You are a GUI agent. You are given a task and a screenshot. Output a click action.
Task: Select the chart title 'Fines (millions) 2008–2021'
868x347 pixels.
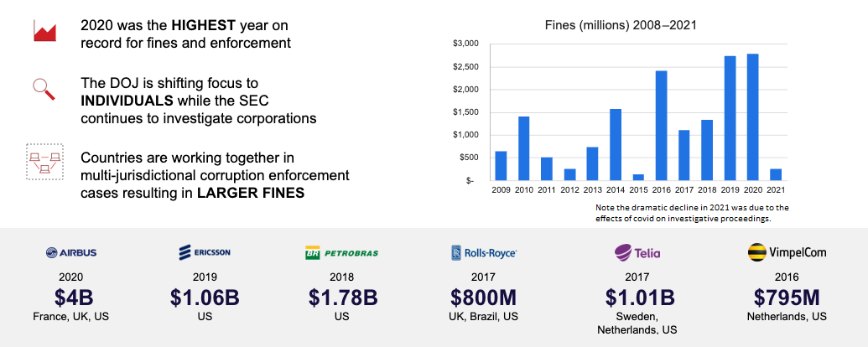coord(621,25)
